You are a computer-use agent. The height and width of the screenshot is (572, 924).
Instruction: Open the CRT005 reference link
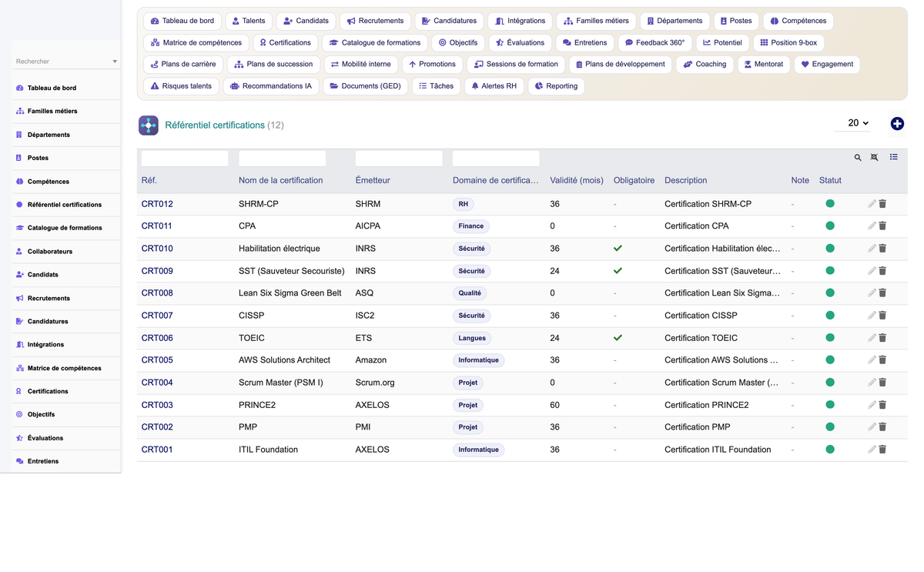click(157, 360)
